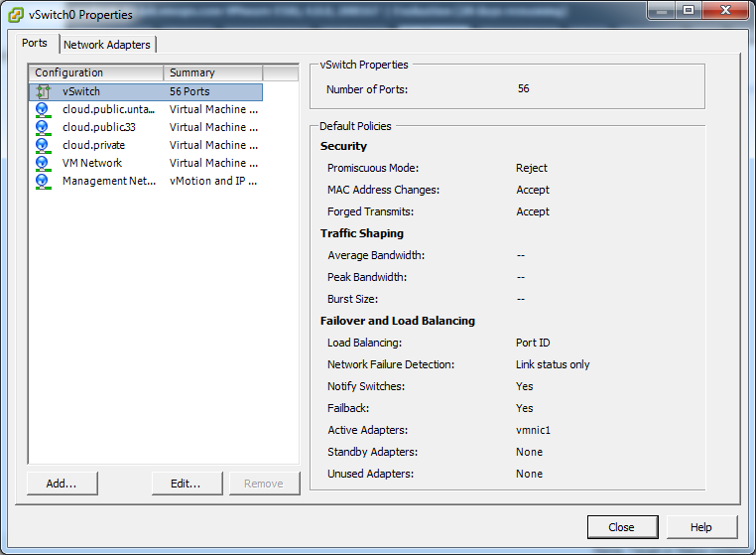The height and width of the screenshot is (555, 756).
Task: Click the Remove button
Action: (263, 484)
